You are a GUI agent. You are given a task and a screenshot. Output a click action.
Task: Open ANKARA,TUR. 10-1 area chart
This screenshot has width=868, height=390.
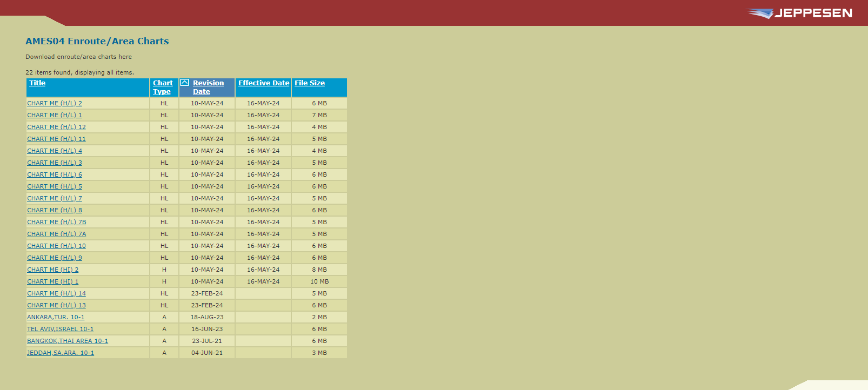click(x=56, y=317)
